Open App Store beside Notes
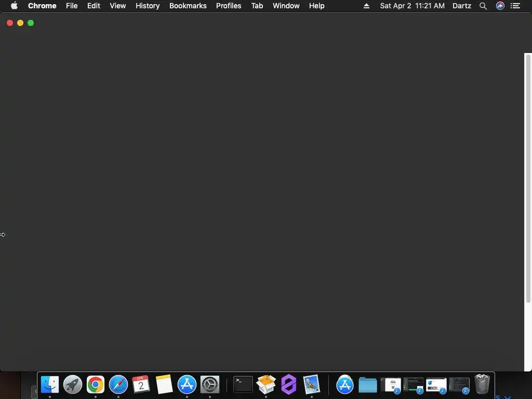The image size is (532, 399). pyautogui.click(x=187, y=385)
